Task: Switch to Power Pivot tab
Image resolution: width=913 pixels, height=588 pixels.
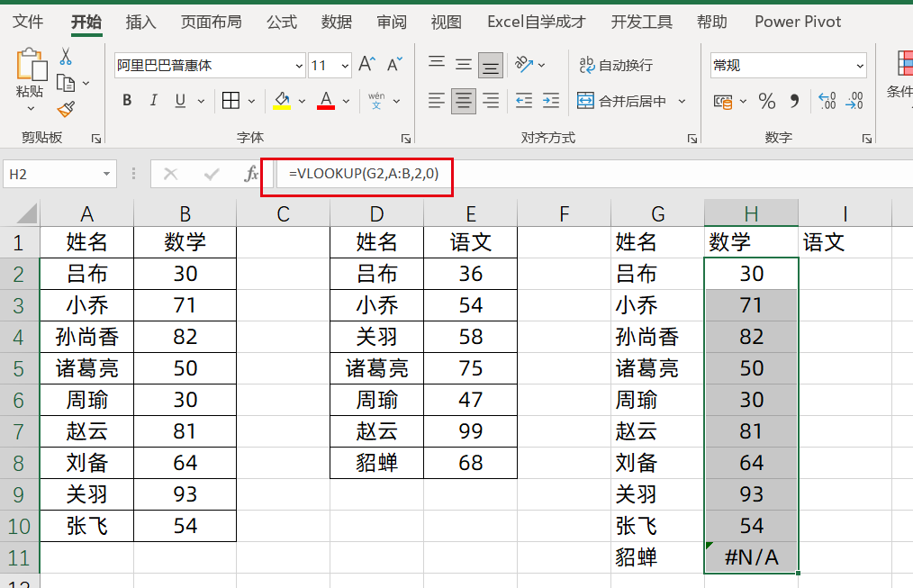Action: [798, 23]
